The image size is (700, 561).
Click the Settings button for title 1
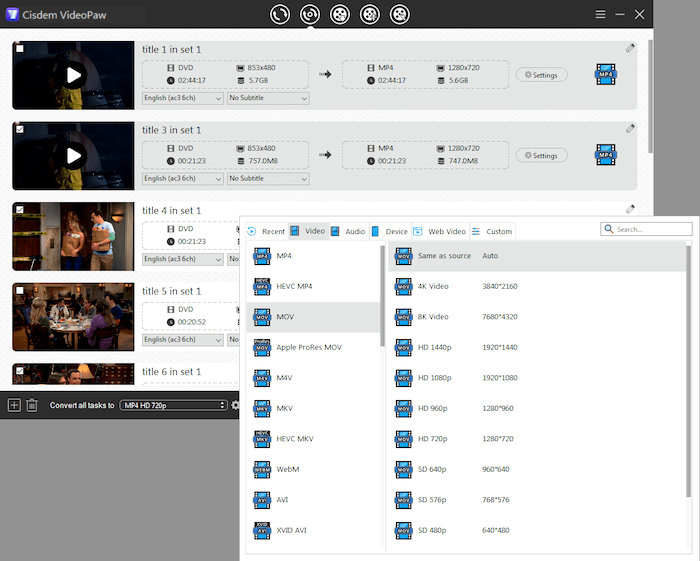[x=542, y=75]
